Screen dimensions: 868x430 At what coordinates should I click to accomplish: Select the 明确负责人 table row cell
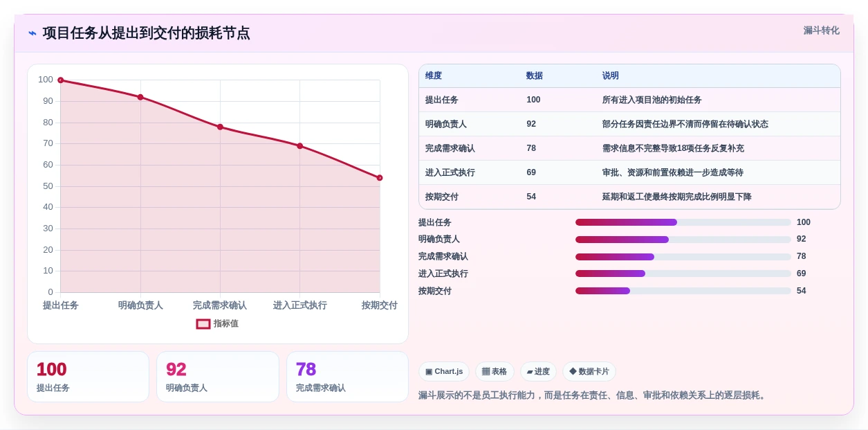tap(446, 124)
